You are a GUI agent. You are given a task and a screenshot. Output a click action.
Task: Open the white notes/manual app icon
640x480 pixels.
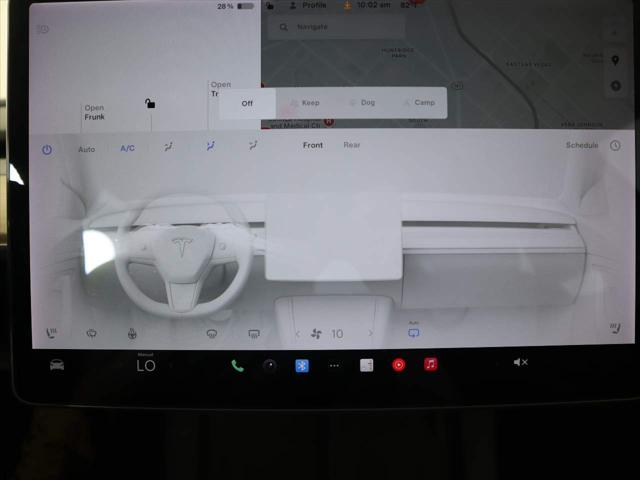pos(366,365)
